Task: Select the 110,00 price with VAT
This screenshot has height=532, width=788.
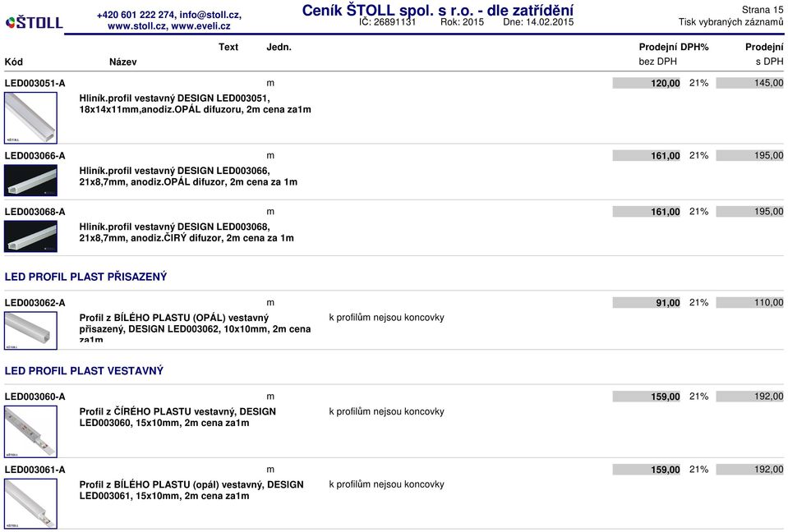Action: [750, 303]
